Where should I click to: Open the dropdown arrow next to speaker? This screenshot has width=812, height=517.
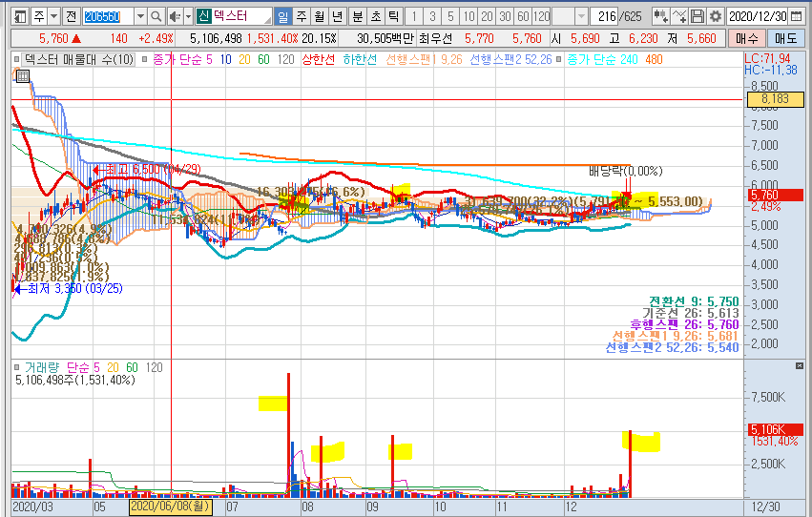(x=189, y=17)
